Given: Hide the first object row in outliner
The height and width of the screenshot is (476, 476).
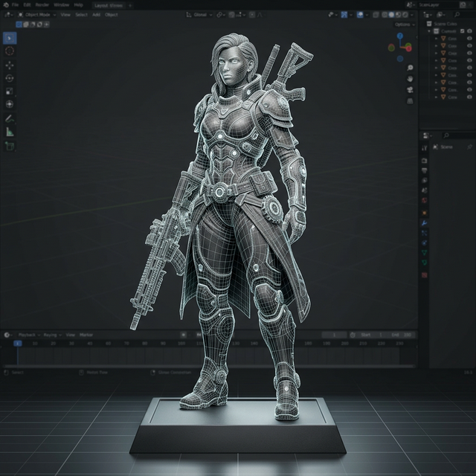Looking at the screenshot, I should pyautogui.click(x=469, y=39).
